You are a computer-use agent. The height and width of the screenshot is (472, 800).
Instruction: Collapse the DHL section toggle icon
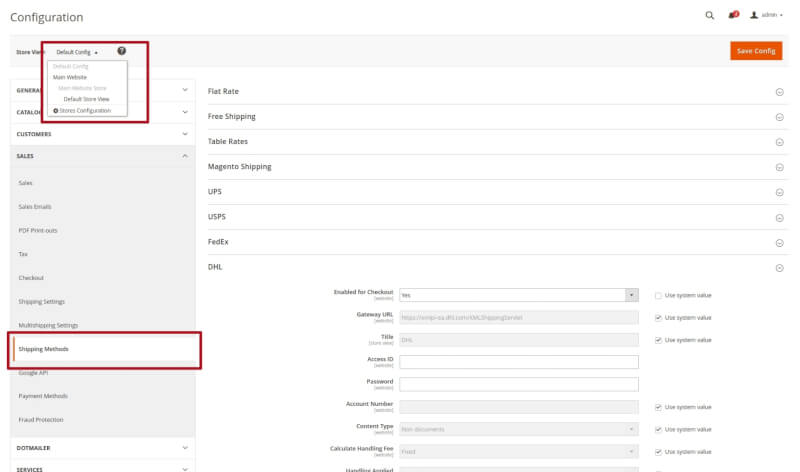point(779,268)
